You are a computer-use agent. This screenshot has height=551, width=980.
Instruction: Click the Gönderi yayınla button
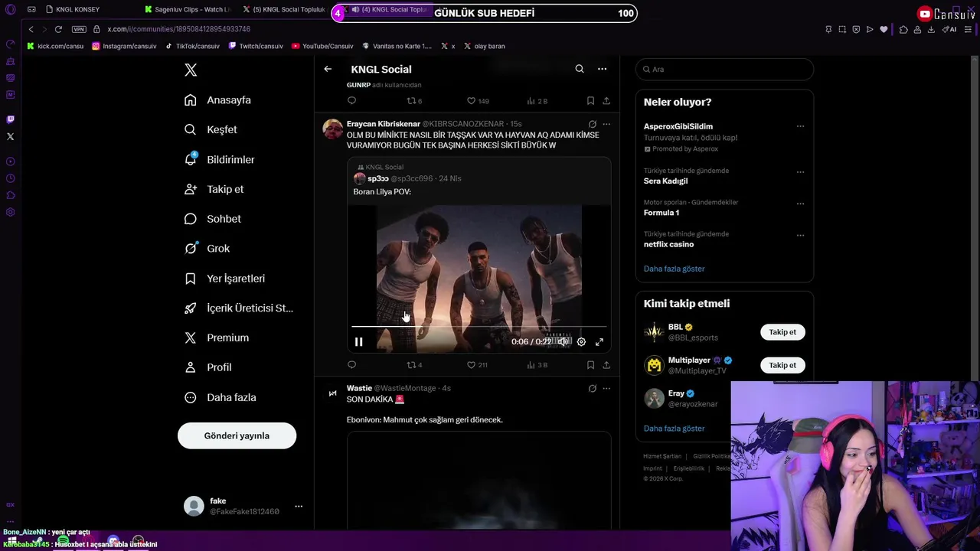point(237,435)
